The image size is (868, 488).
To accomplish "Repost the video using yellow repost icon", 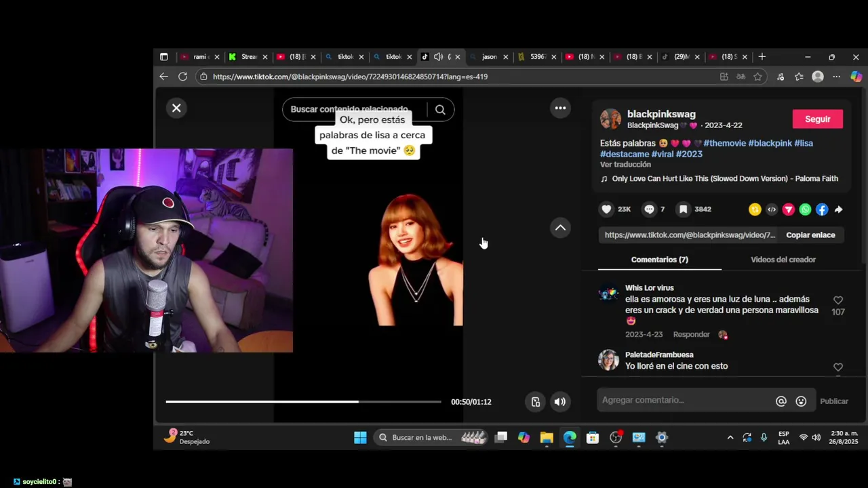I will (x=755, y=209).
